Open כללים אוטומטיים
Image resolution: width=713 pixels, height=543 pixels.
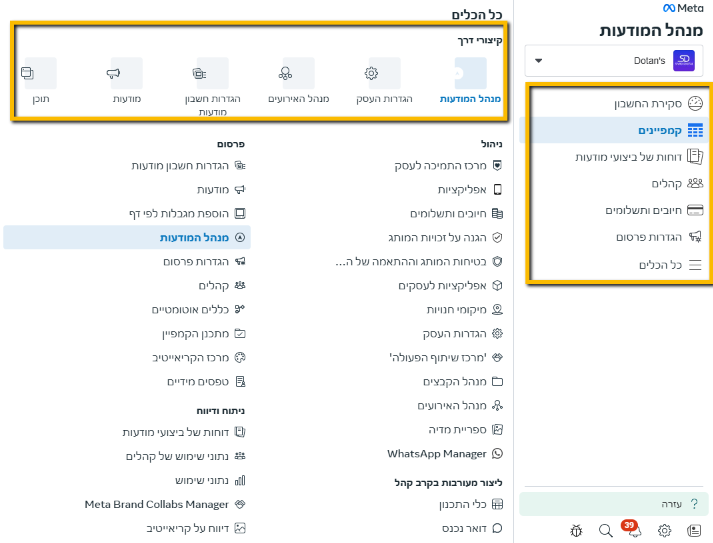[198, 310]
